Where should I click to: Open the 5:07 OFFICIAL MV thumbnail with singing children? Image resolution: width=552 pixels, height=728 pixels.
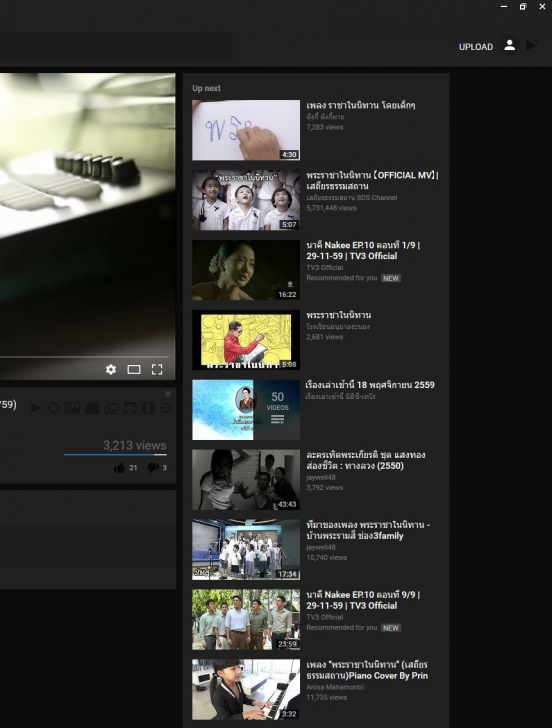(246, 200)
